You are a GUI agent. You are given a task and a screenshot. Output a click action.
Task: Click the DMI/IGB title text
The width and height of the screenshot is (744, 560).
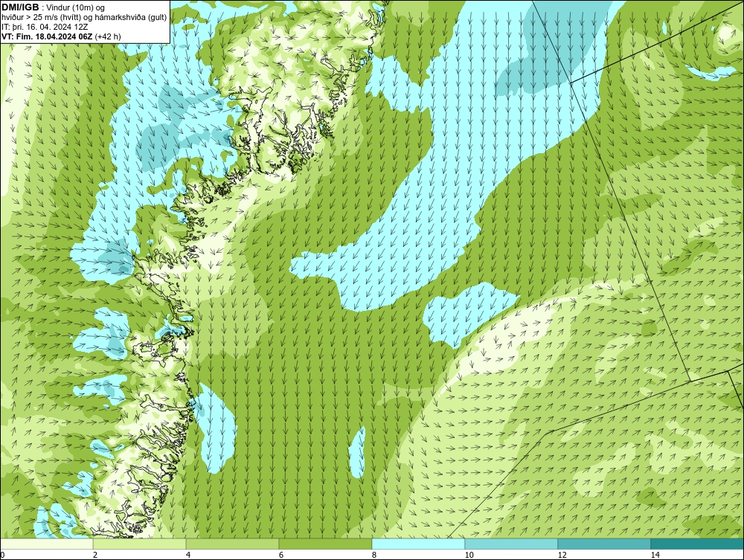click(20, 7)
